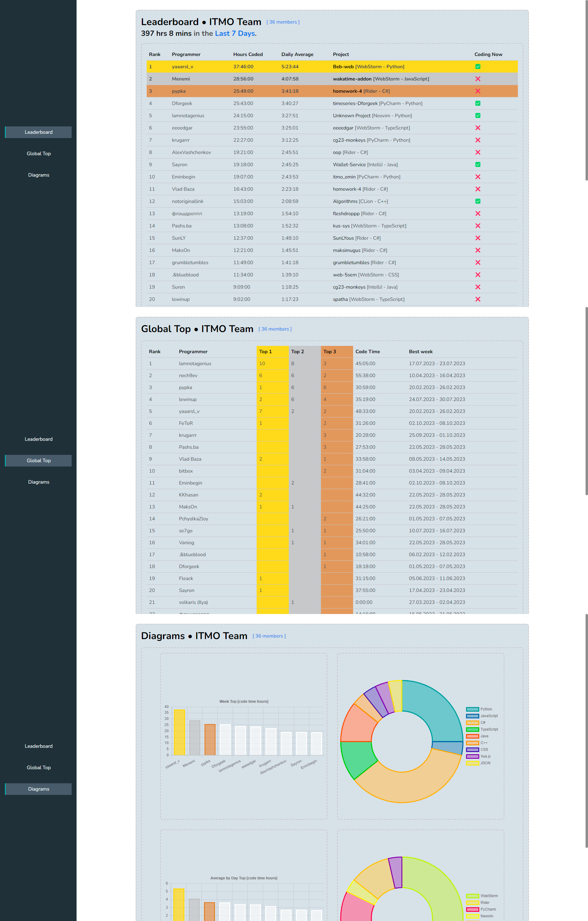Viewport: 588px width, 921px height.
Task: Open the Last 7 Days link
Action: click(235, 33)
